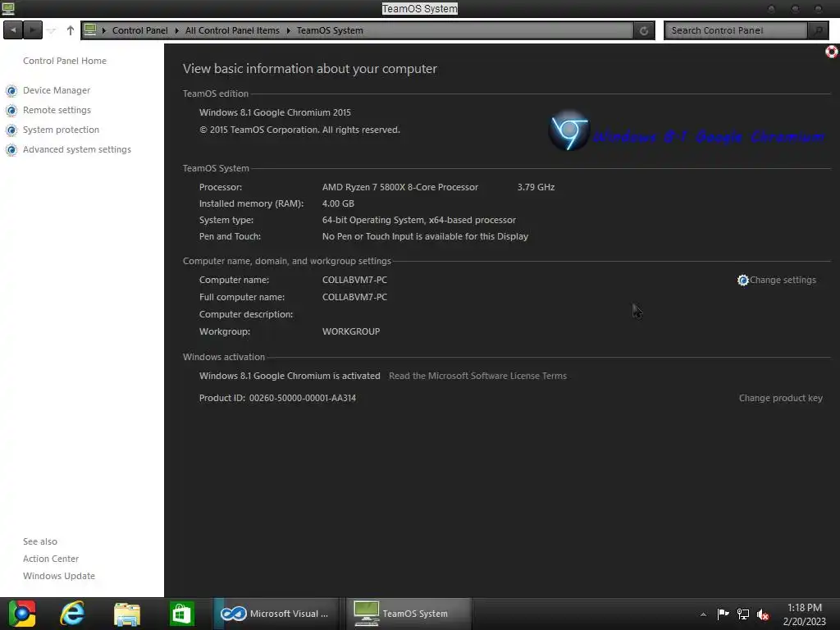The image size is (840, 630).
Task: Open Action Center under See also
Action: pos(51,559)
